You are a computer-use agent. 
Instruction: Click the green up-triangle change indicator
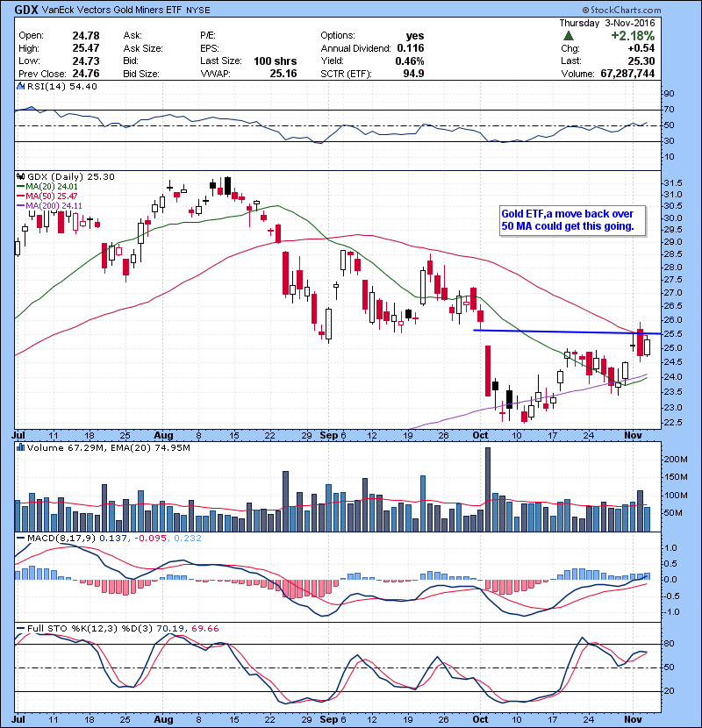tap(569, 36)
